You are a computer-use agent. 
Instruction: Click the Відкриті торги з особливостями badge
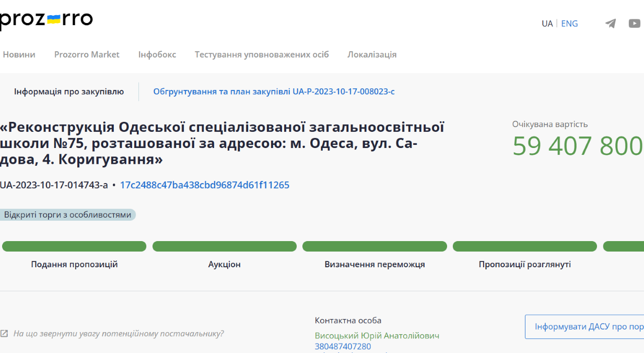(68, 215)
